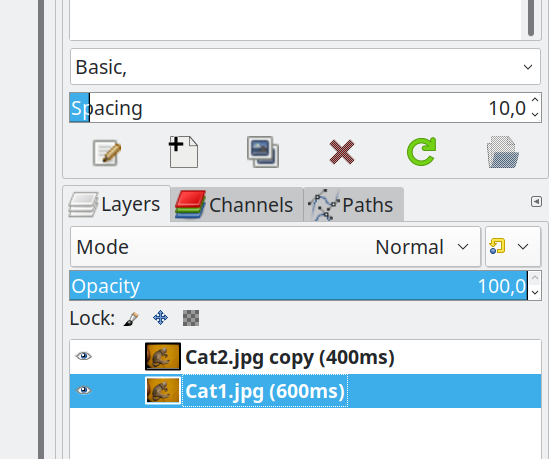Hide the Cat1.jpg layer

tap(84, 390)
